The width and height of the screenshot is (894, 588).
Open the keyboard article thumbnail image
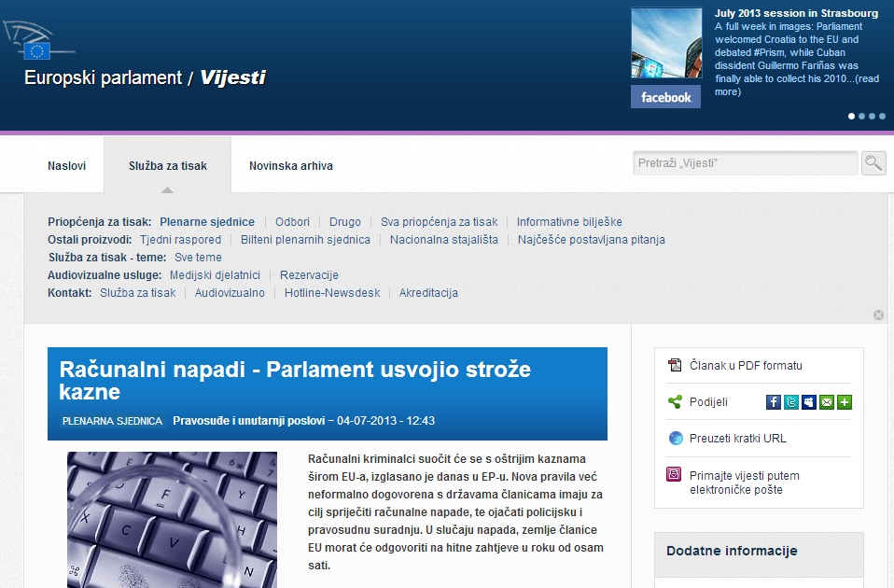[172, 519]
